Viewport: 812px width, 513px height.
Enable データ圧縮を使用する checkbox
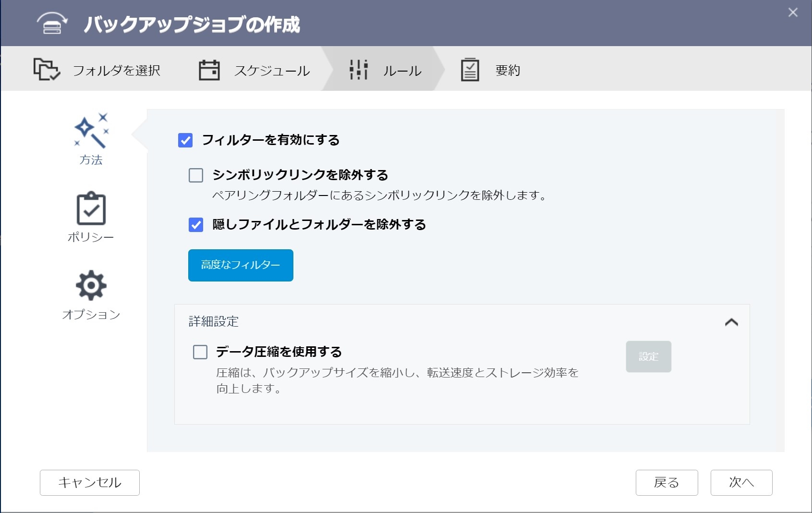point(200,352)
